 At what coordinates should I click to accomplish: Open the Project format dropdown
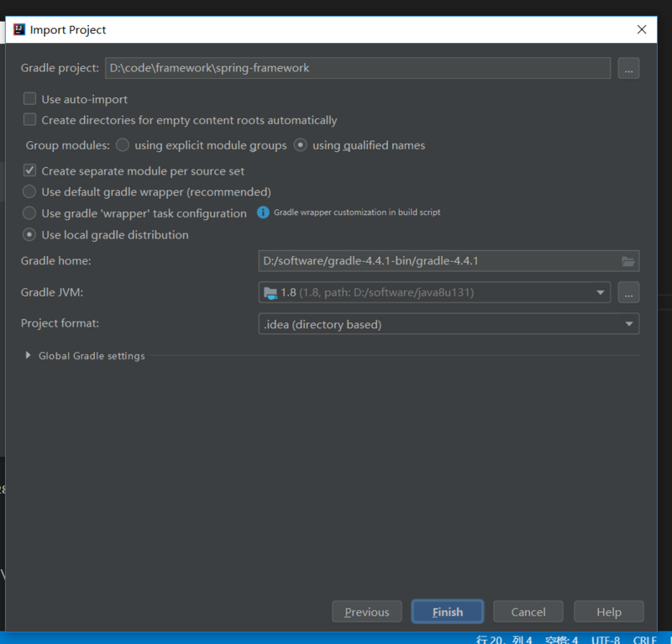pyautogui.click(x=449, y=324)
